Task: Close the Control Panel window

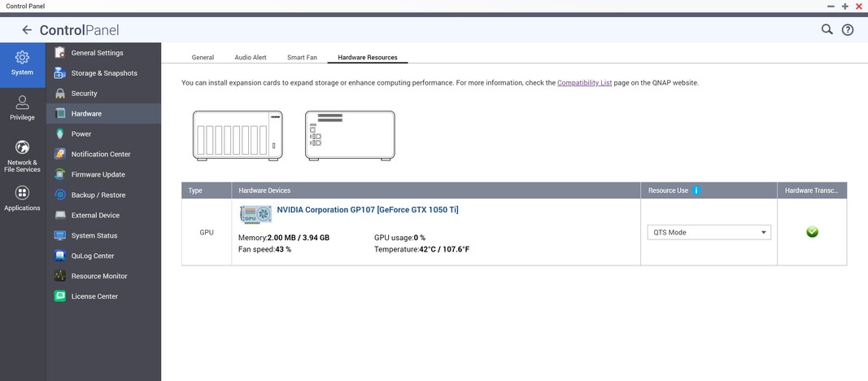Action: pyautogui.click(x=859, y=6)
